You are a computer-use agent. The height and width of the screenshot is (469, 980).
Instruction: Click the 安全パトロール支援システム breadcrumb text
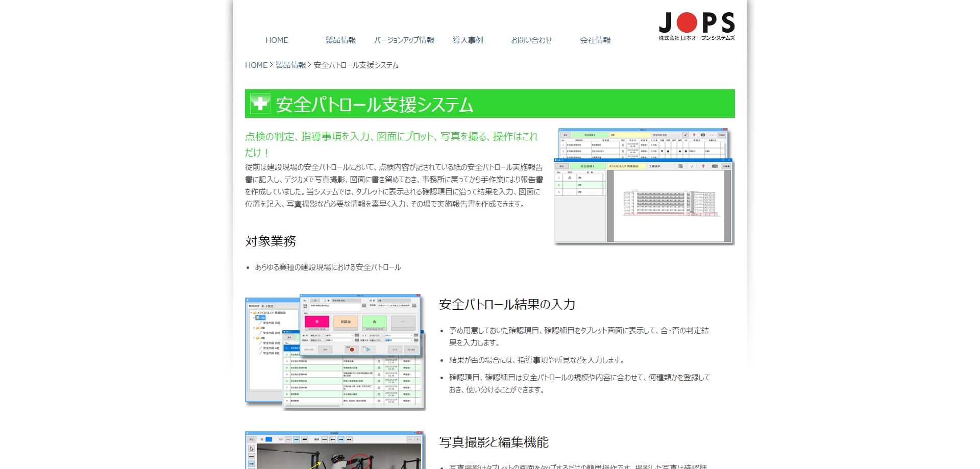356,65
